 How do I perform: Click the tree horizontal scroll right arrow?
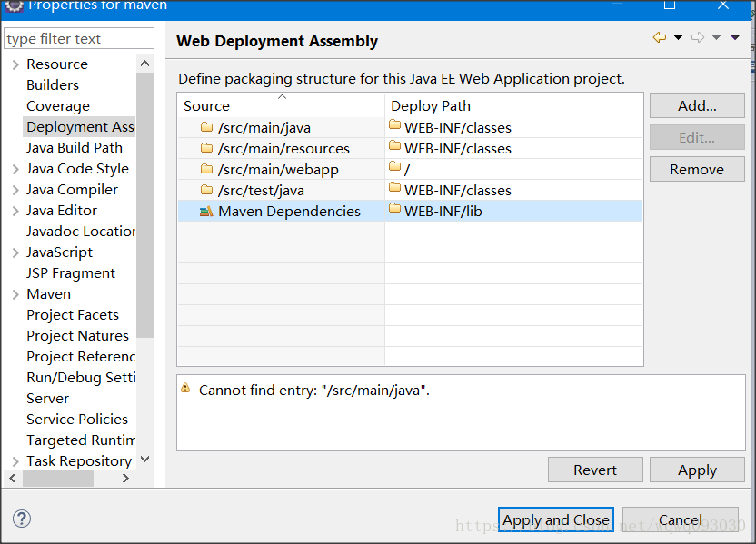[x=125, y=478]
